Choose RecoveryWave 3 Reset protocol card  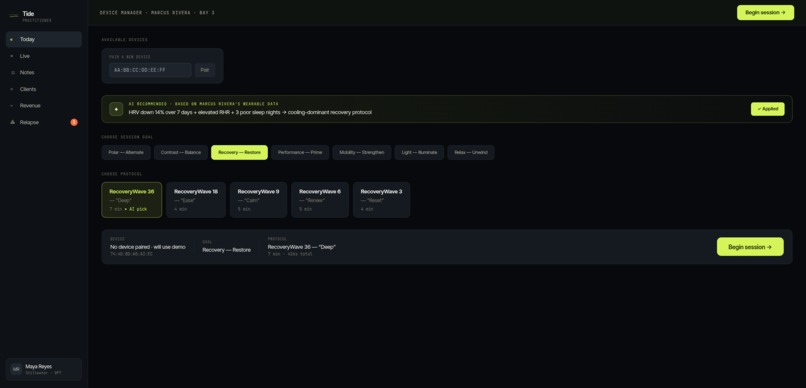381,200
